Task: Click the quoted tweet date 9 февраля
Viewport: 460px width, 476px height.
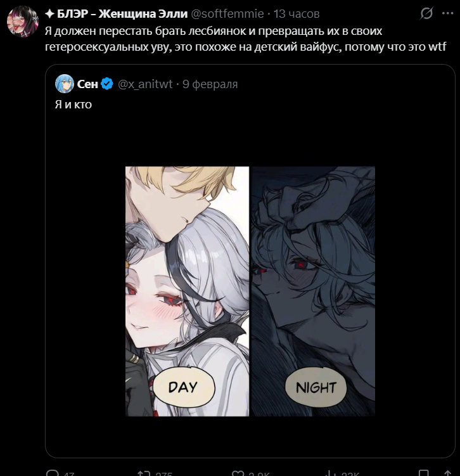Action: click(x=210, y=84)
